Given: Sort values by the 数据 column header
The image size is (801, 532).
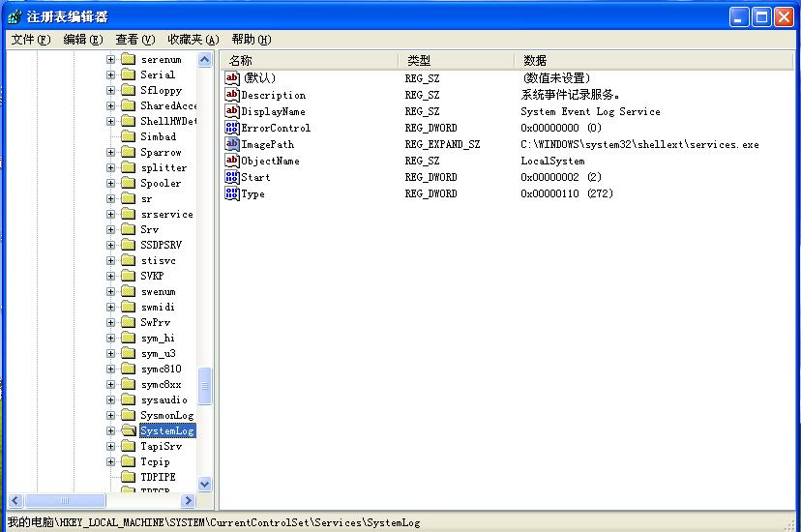Looking at the screenshot, I should click(x=654, y=60).
